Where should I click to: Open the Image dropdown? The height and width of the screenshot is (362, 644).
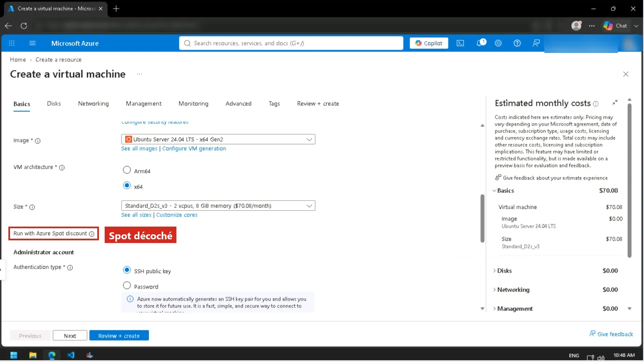218,139
